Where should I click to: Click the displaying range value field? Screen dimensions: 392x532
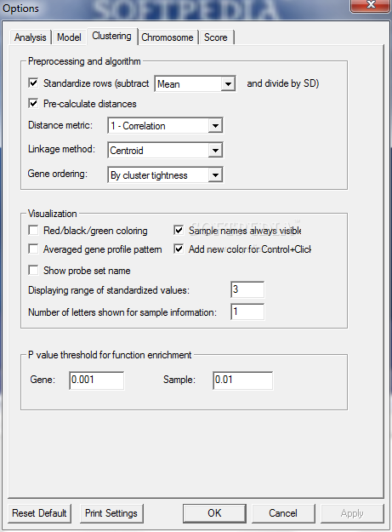point(247,289)
